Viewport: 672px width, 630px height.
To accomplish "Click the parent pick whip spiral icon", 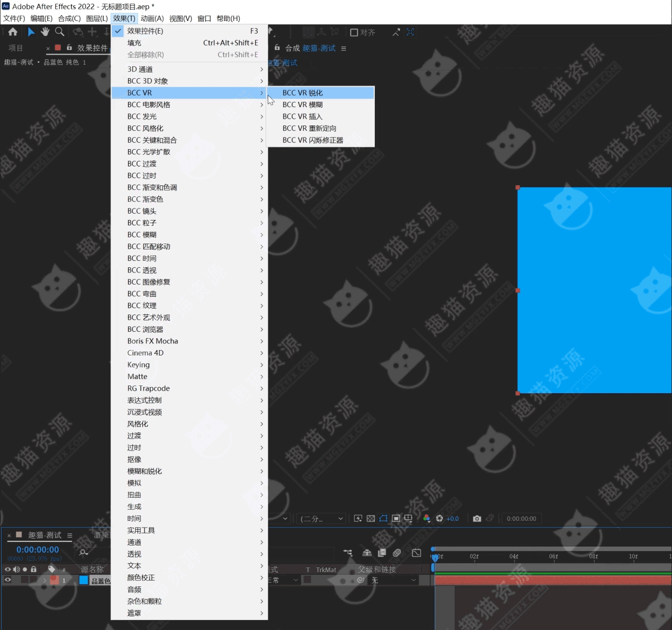I will click(361, 580).
